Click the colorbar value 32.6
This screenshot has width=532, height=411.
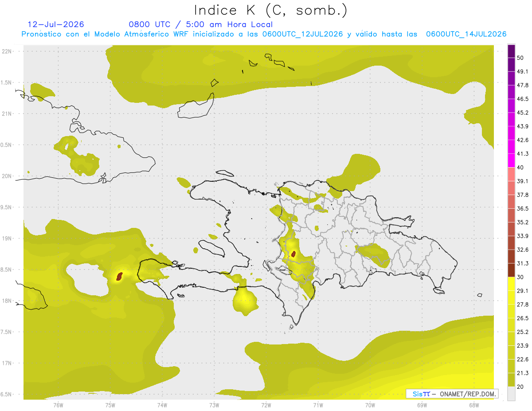[x=523, y=250]
